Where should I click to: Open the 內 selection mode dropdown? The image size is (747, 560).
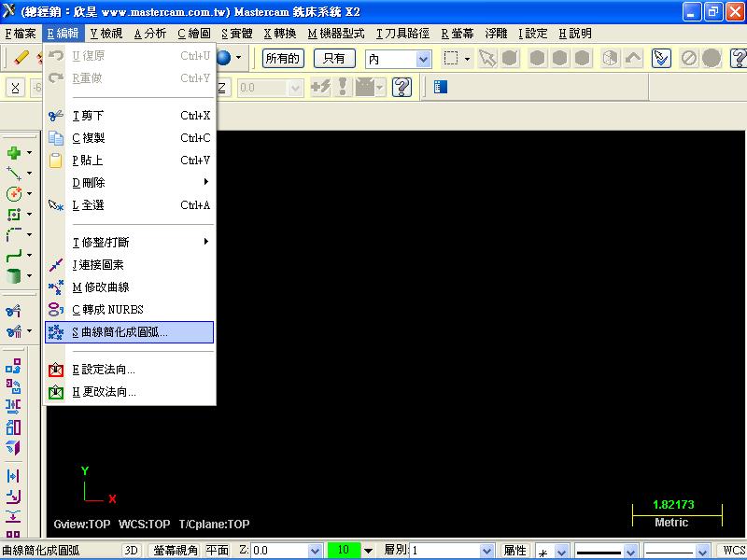423,60
